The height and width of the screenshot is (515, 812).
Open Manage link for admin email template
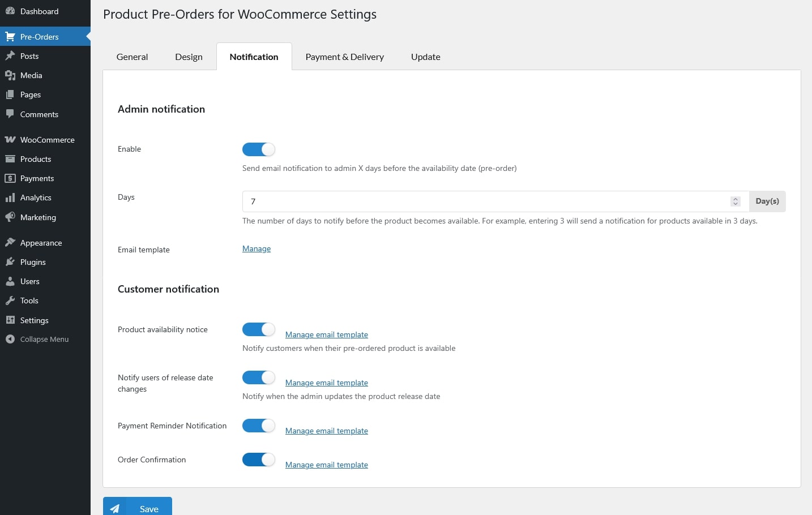257,249
